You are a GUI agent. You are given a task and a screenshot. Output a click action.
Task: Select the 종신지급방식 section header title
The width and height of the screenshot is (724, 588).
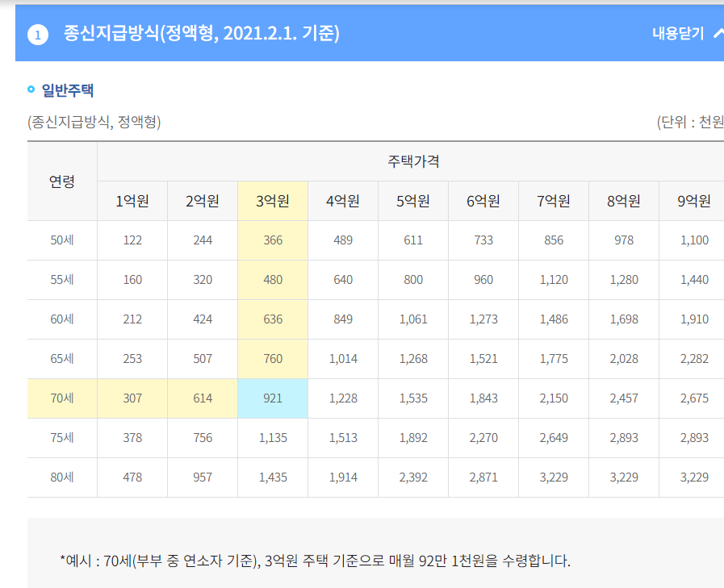pyautogui.click(x=201, y=33)
